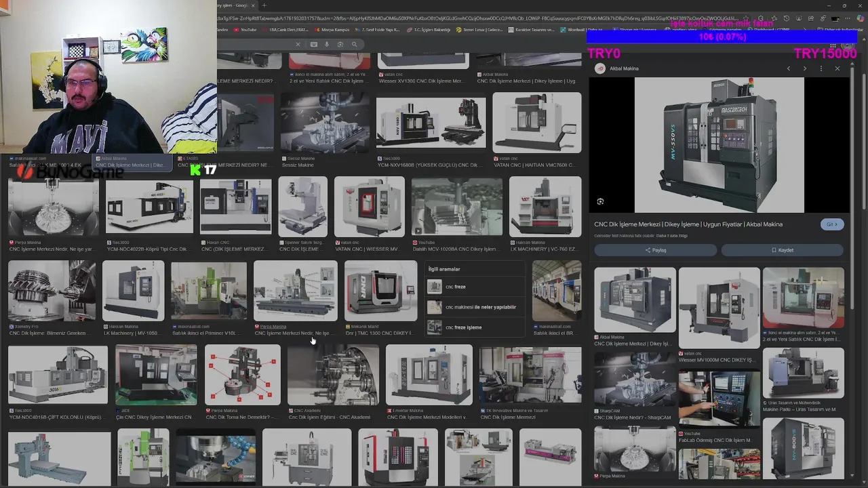Start voice search with the microphone icon
This screenshot has width=868, height=488.
point(327,45)
